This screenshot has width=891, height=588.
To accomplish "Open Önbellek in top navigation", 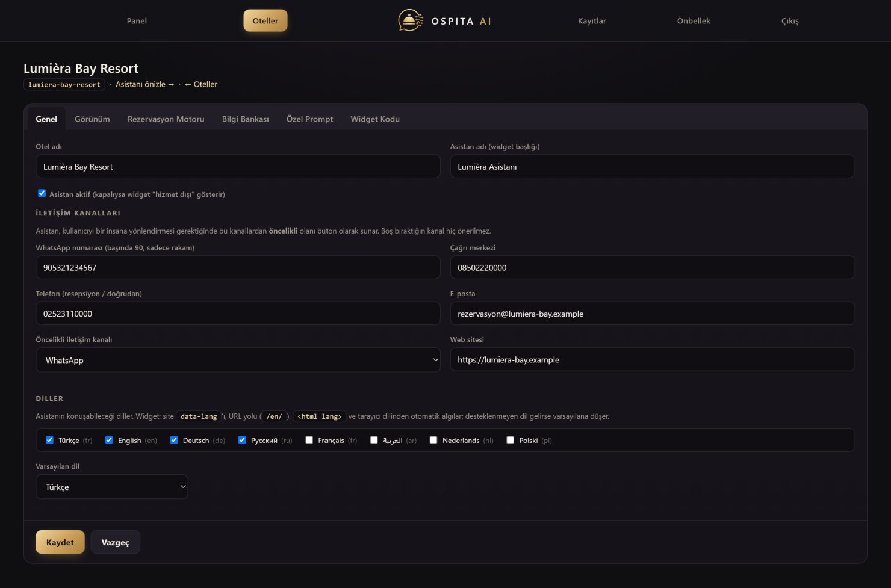I will tap(694, 21).
